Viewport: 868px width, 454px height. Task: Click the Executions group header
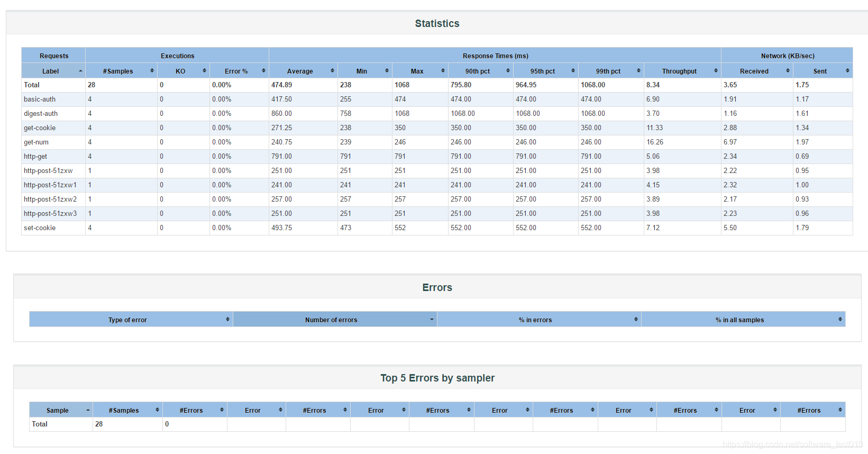[x=177, y=56]
